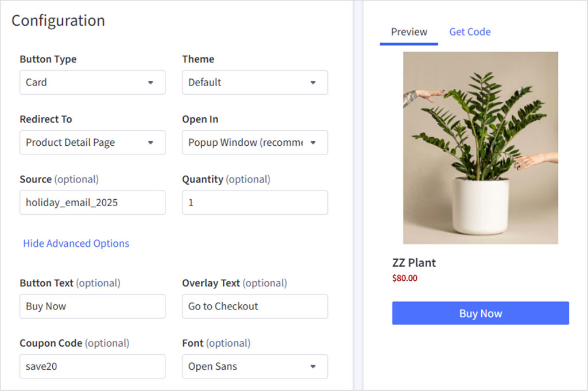Click the Coupon Code field containing save20

[92, 366]
